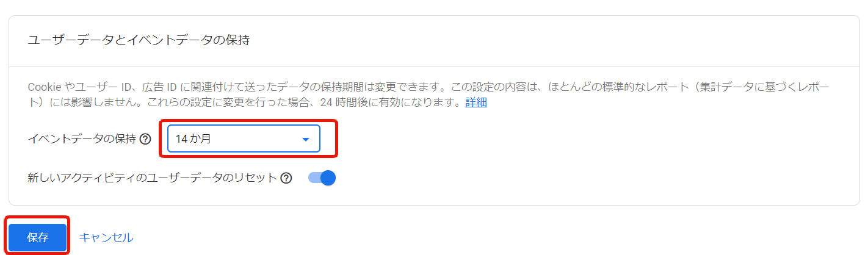Open the 詳細 learn more link

click(x=476, y=102)
